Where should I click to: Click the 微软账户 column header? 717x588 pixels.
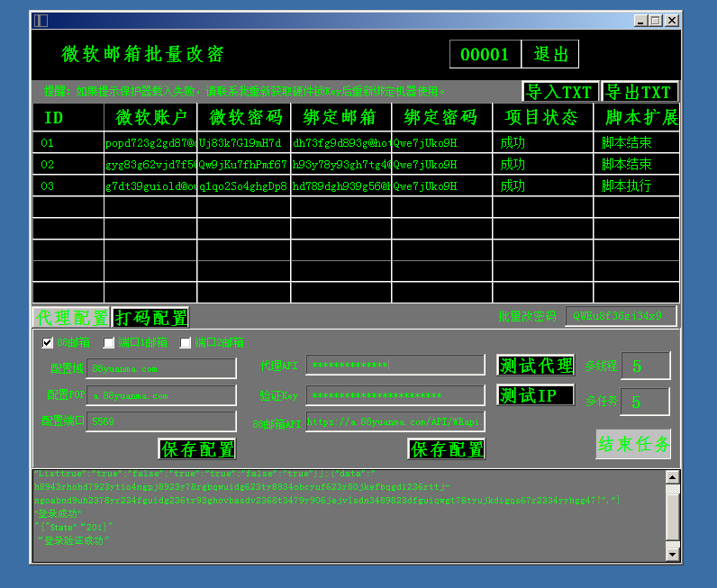point(151,117)
